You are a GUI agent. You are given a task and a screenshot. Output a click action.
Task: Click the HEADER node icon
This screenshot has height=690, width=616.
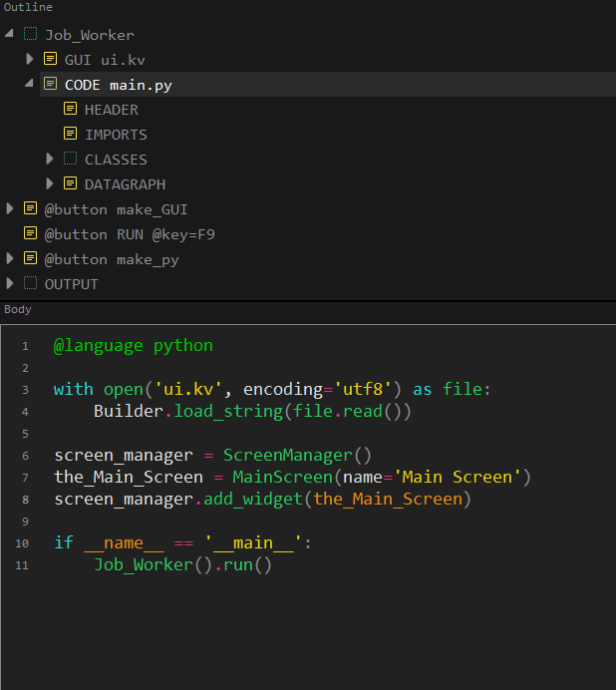click(x=71, y=109)
